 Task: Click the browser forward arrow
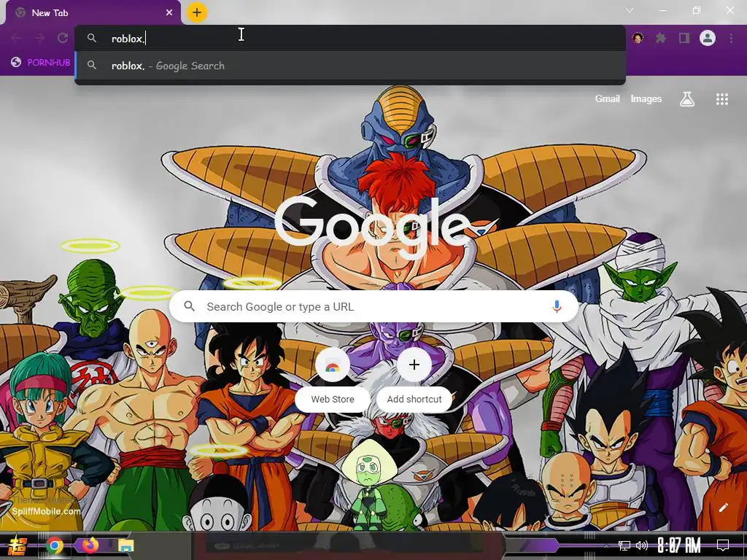[x=39, y=38]
